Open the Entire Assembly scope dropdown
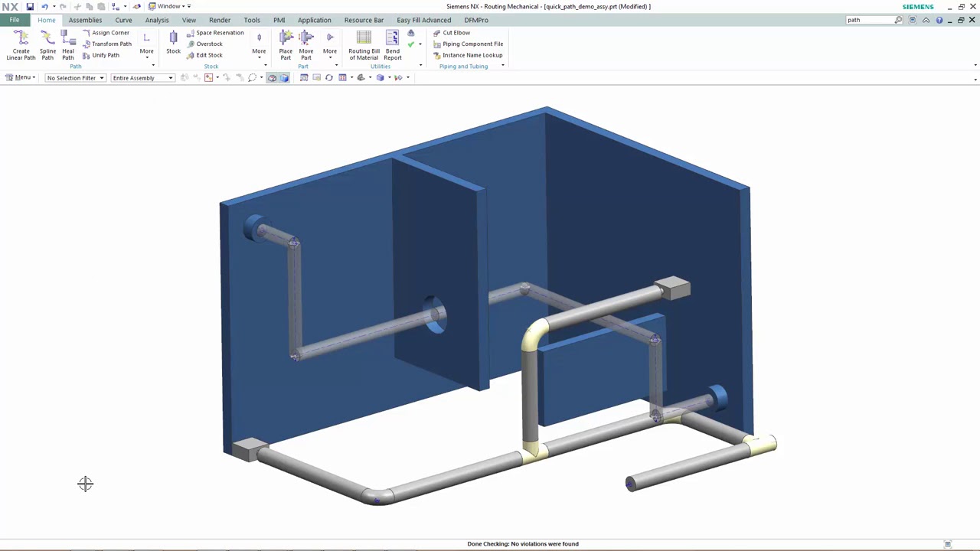This screenshot has height=551, width=980. tap(142, 77)
